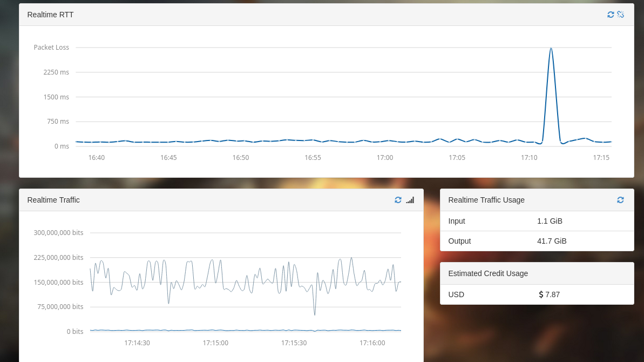
Task: Select the Realtime RTT panel title
Action: coord(50,15)
